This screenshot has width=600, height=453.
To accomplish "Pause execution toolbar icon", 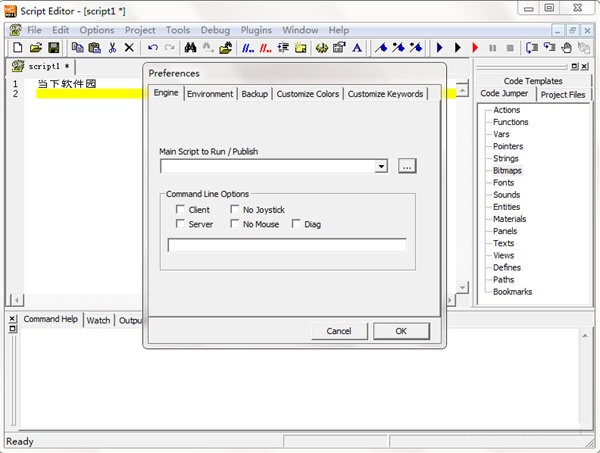I will [493, 48].
